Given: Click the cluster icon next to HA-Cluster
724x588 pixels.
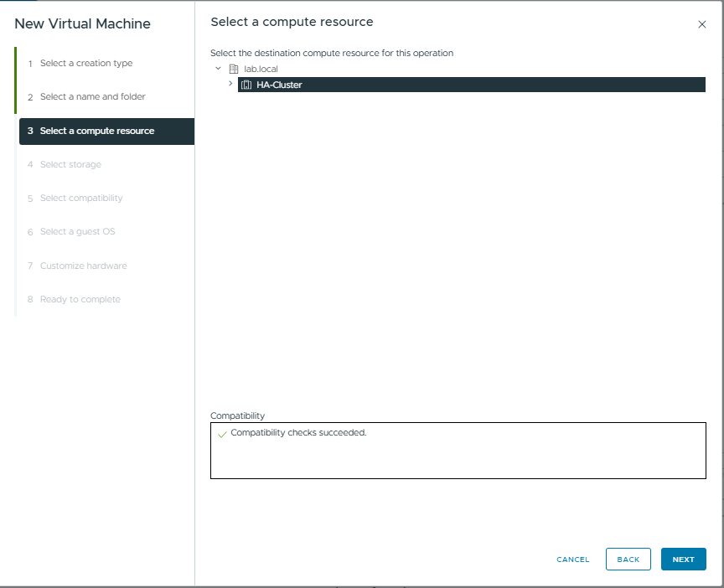Looking at the screenshot, I should [x=246, y=85].
